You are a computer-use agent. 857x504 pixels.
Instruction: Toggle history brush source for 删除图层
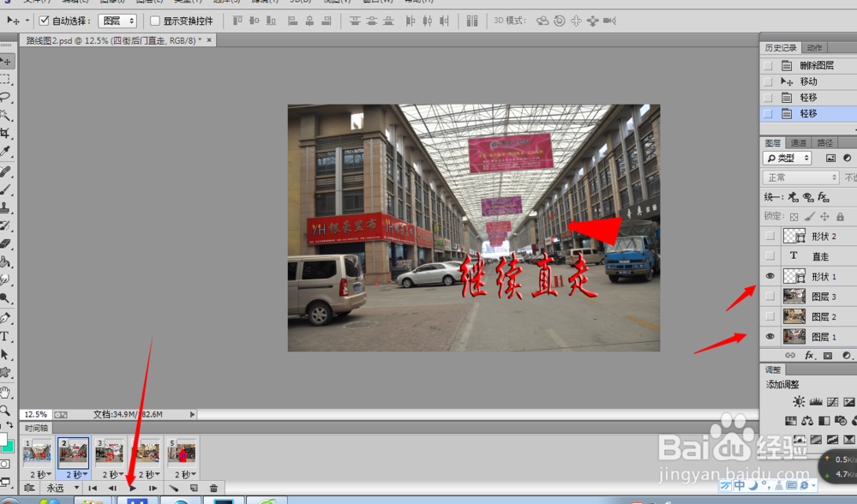[x=768, y=66]
